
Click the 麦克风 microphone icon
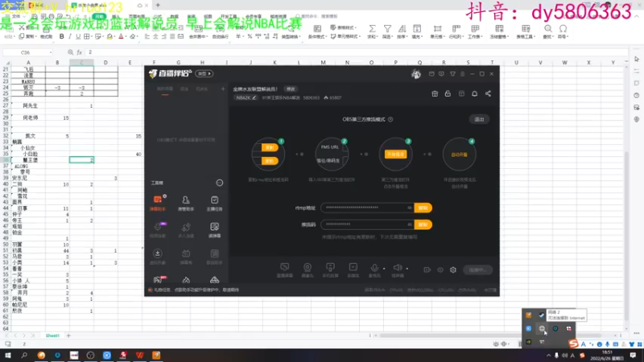coord(374,268)
